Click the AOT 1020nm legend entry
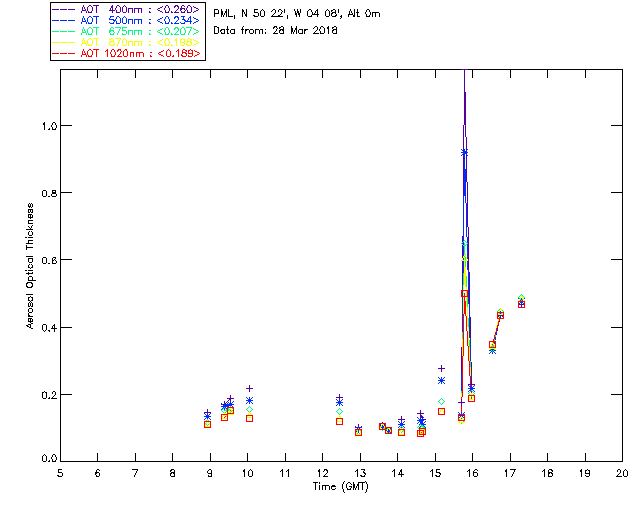640x512 pixels. (126, 53)
